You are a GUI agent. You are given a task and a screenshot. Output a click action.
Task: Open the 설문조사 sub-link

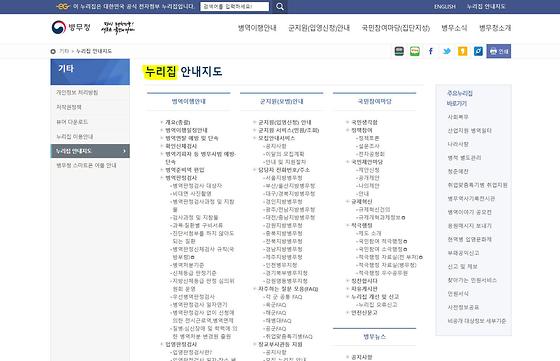(x=368, y=146)
